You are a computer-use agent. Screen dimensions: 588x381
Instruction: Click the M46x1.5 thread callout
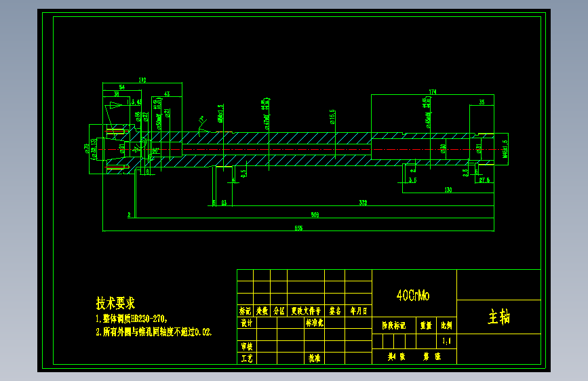505,149
